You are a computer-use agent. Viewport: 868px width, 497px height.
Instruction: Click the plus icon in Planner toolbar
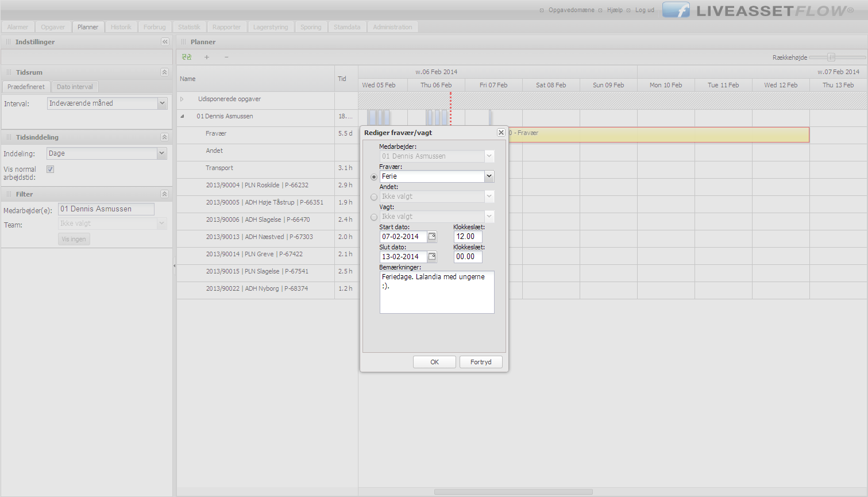click(x=207, y=57)
